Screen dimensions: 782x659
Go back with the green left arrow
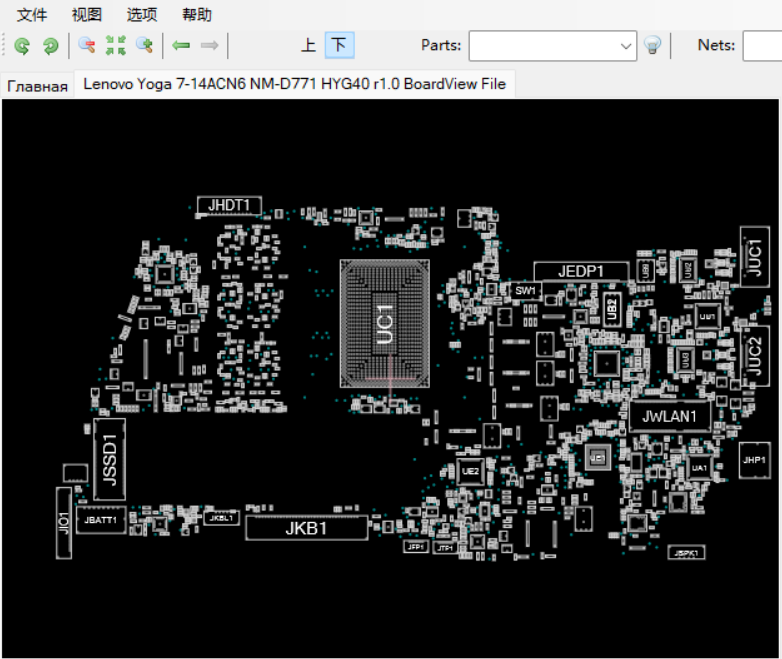[181, 46]
